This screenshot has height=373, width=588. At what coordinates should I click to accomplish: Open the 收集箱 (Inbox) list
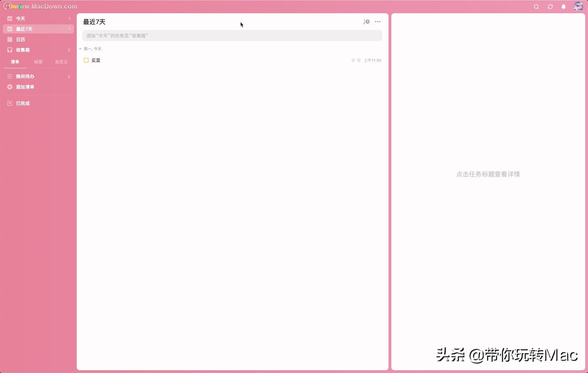[x=23, y=50]
